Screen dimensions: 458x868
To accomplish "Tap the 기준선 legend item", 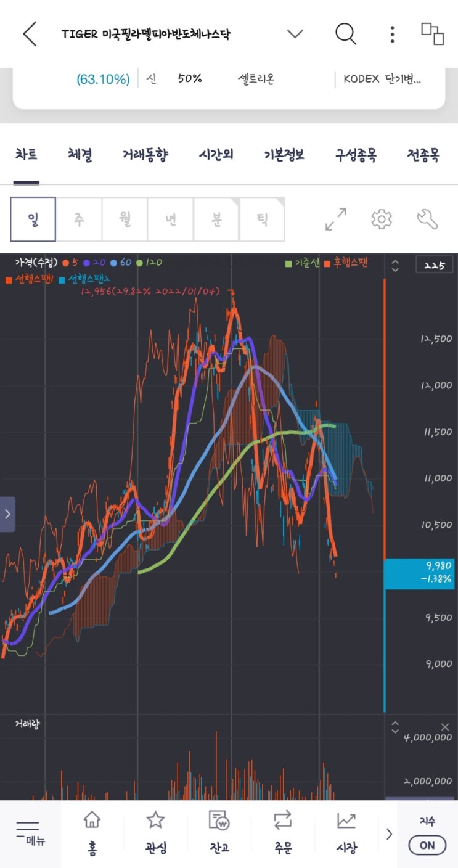I will tap(302, 263).
